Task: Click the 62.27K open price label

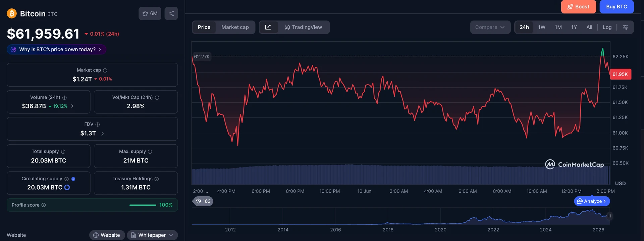Action: [x=202, y=56]
